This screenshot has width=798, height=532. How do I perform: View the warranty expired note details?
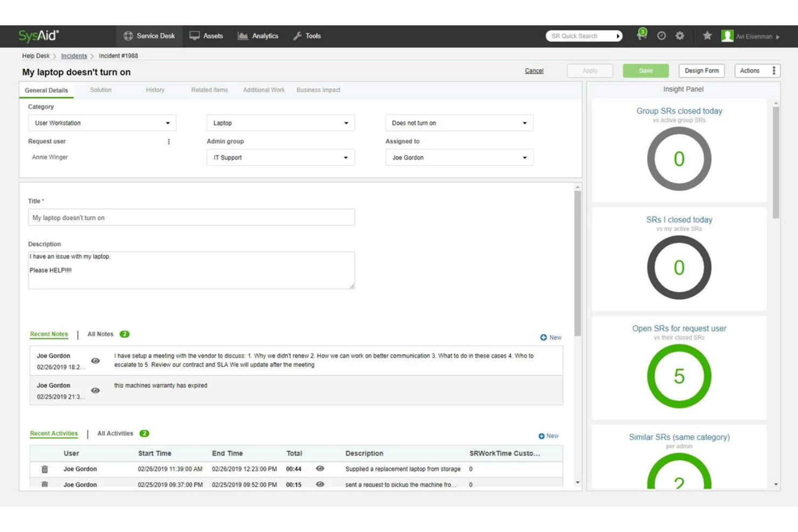pyautogui.click(x=95, y=389)
